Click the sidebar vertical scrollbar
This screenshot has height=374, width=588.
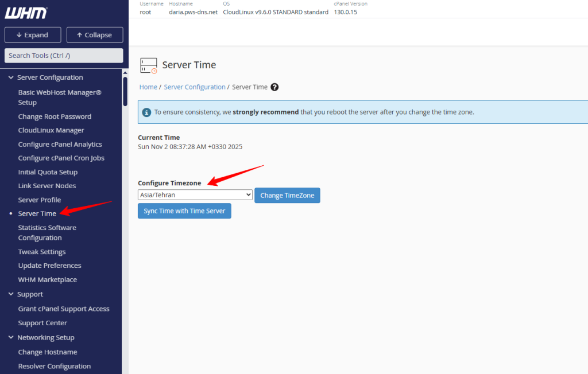[x=125, y=91]
